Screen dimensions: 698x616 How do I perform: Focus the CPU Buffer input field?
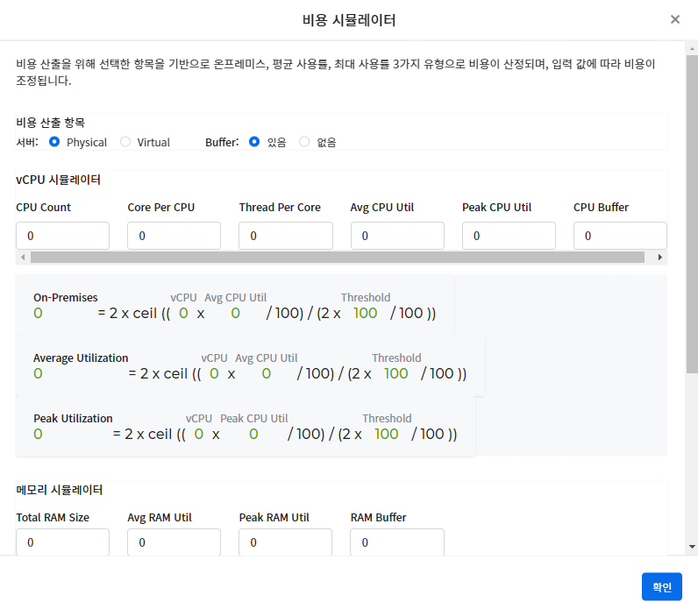click(x=619, y=236)
